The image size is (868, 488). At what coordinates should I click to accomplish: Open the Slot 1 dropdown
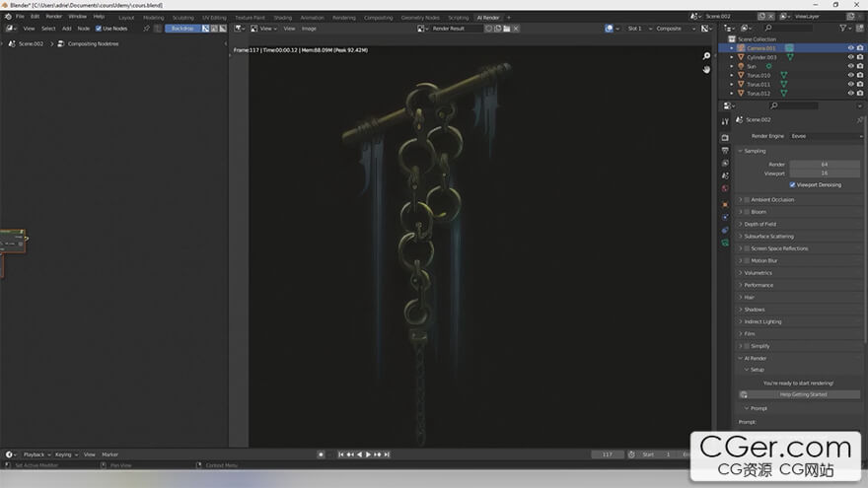click(638, 29)
